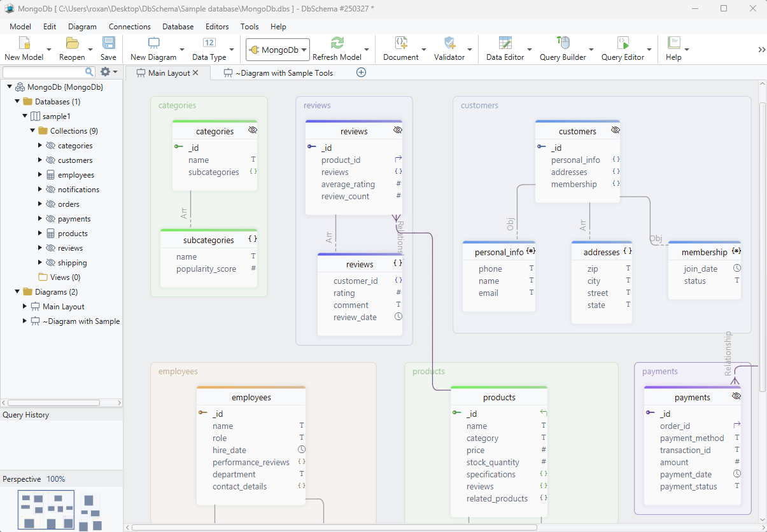
Task: Click the tree search input field
Action: coord(44,72)
